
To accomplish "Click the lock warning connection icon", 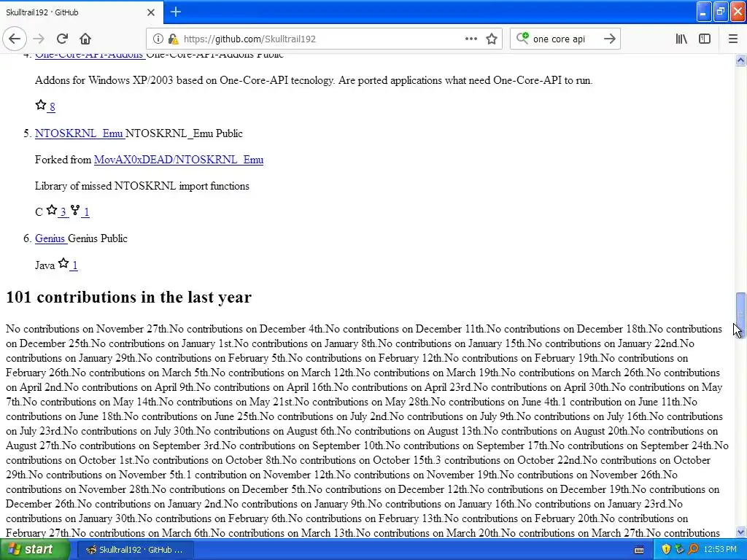I will click(174, 39).
